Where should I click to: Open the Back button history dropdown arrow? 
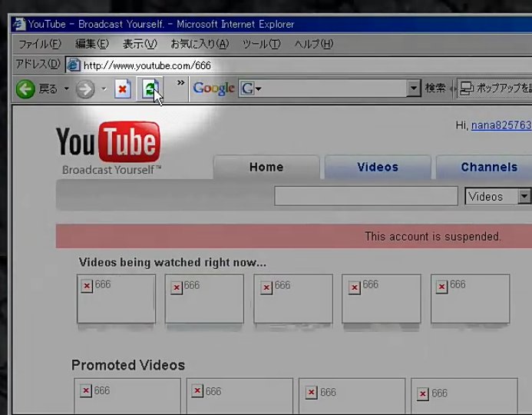(x=67, y=89)
